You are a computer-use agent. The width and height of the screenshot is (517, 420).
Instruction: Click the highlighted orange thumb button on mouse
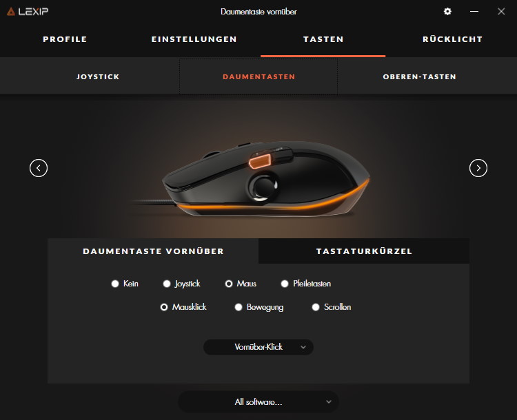tap(260, 162)
